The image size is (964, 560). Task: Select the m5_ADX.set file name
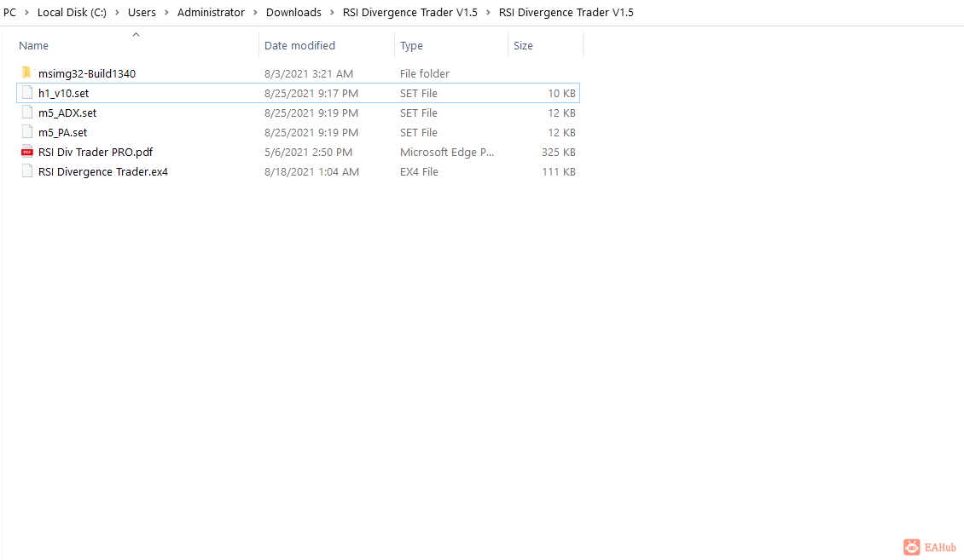(67, 113)
